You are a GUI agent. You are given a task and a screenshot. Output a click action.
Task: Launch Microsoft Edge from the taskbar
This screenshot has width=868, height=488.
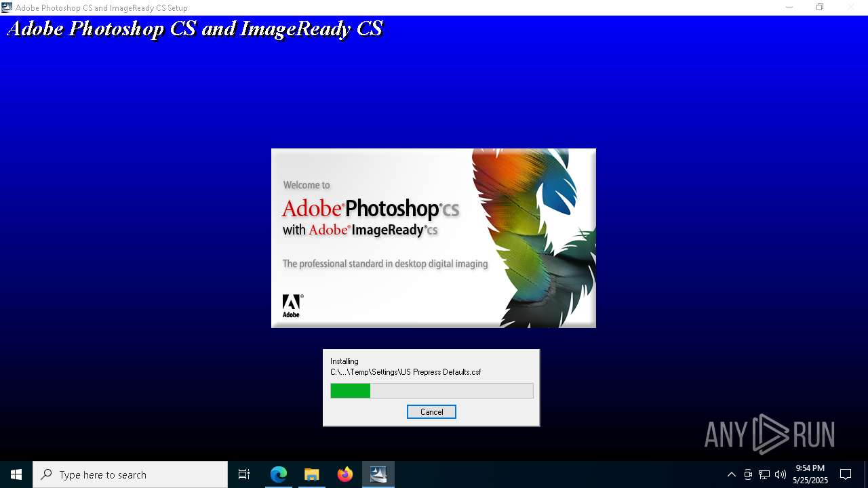(x=279, y=474)
